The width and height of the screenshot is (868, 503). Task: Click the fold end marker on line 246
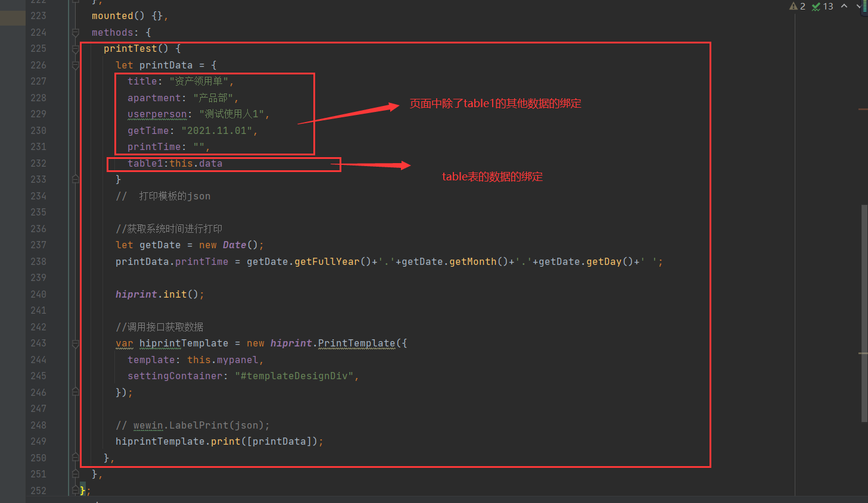76,392
